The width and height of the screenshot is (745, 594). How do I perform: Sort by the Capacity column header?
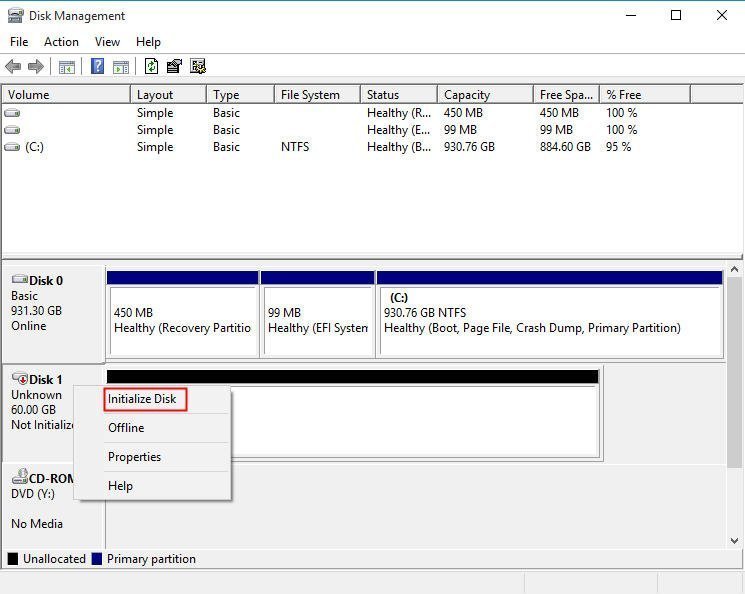pyautogui.click(x=485, y=95)
